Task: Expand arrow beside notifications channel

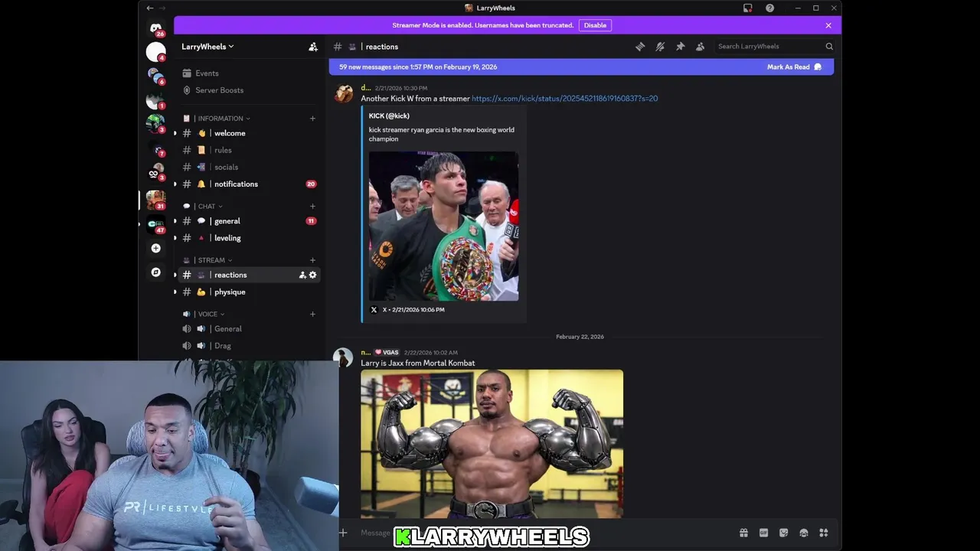Action: 175,184
